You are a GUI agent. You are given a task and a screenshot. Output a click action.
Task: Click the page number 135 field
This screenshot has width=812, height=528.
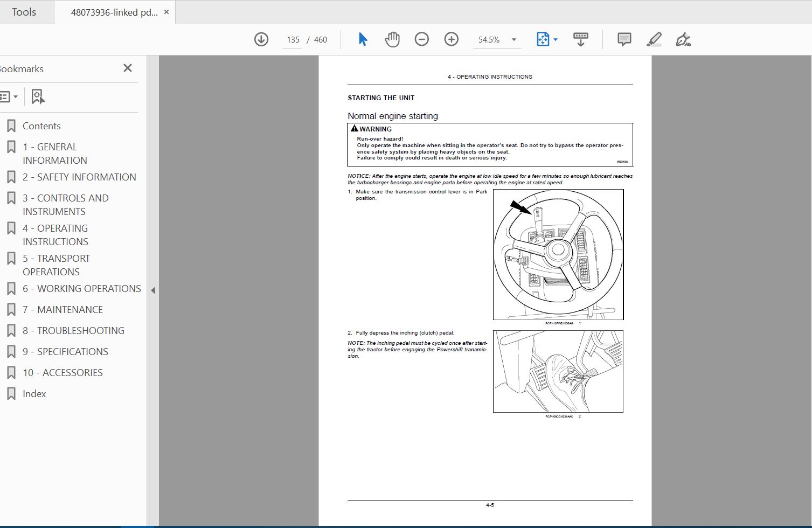(x=293, y=40)
